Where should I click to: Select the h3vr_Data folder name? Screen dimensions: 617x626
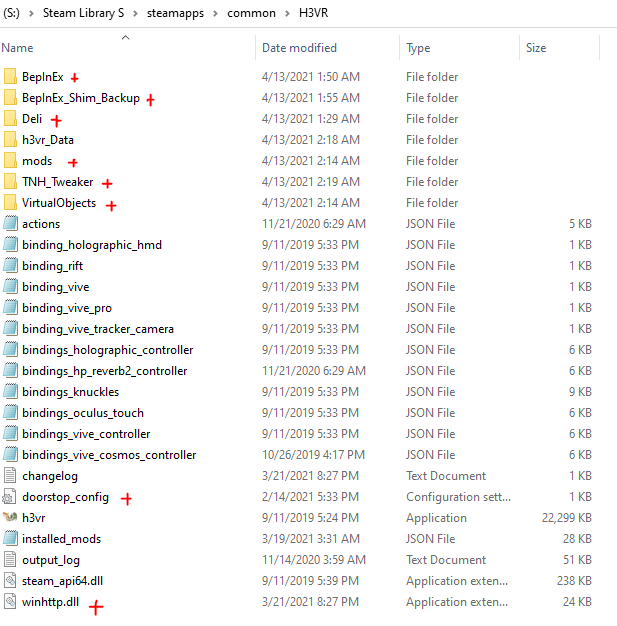coord(48,140)
